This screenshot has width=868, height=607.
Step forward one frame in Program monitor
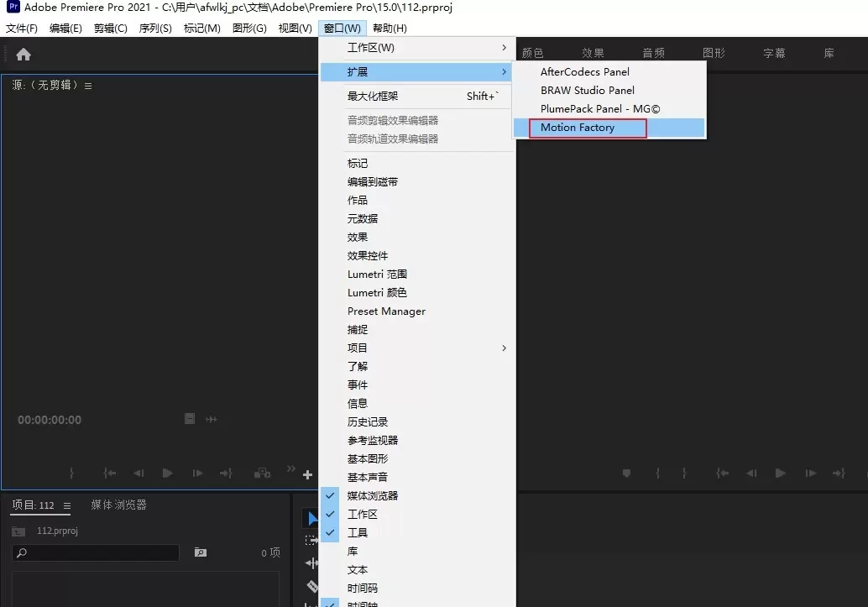810,473
